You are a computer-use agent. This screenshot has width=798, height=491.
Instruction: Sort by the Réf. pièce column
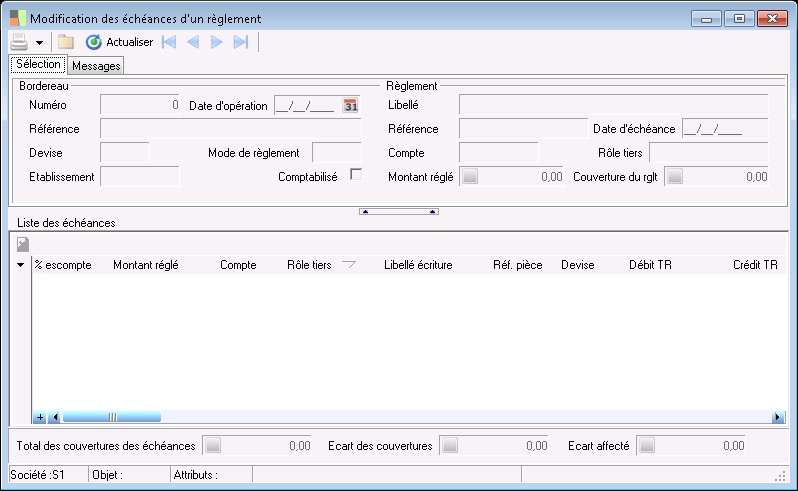click(x=518, y=265)
